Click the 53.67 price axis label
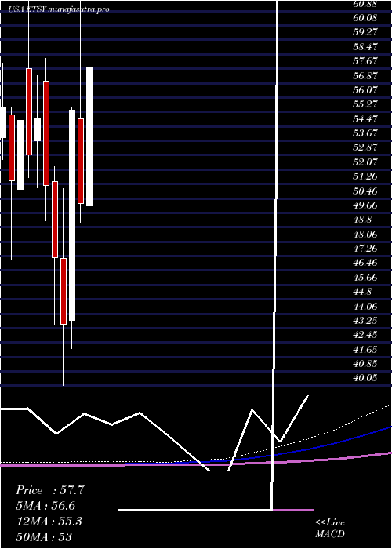Viewport: 392px width, 549px height. [x=365, y=133]
